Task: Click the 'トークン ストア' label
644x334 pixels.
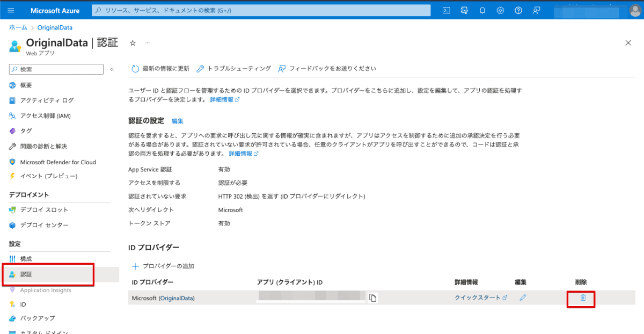Action: pyautogui.click(x=149, y=223)
